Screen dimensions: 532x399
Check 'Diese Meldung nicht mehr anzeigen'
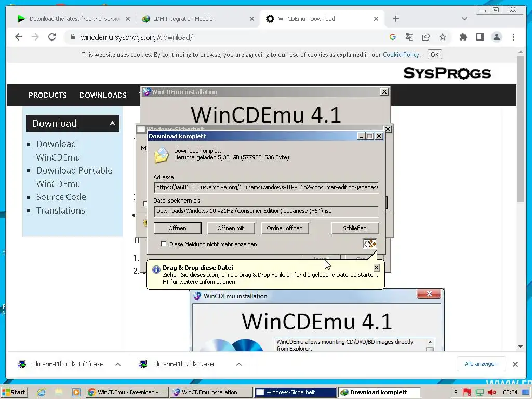164,244
